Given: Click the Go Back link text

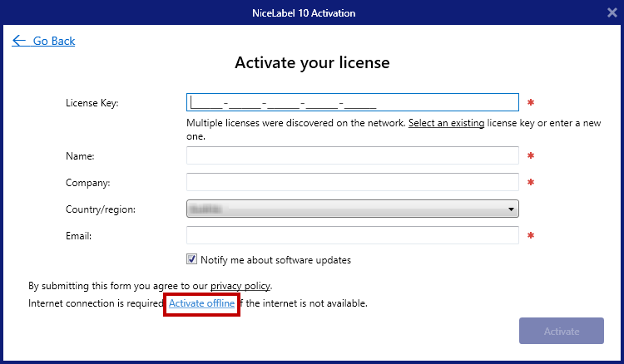Looking at the screenshot, I should tap(54, 41).
